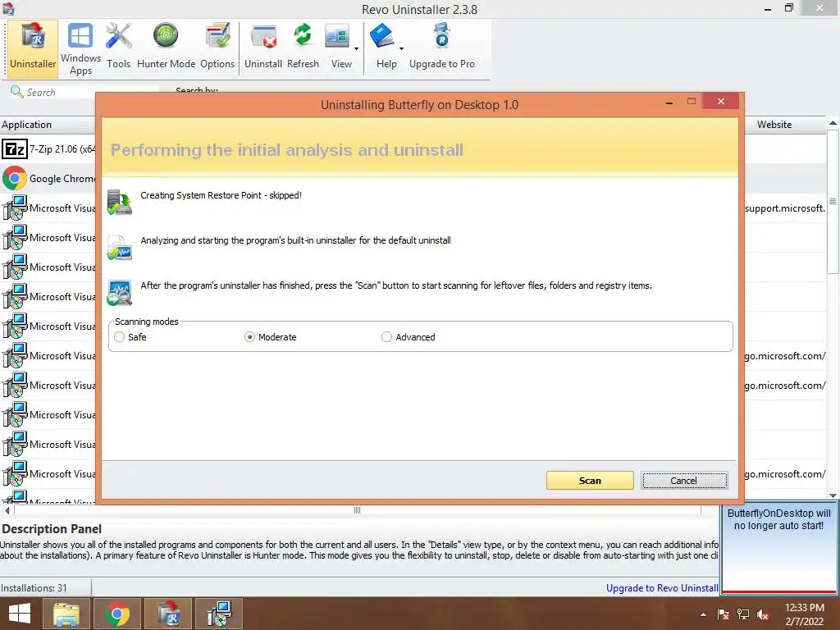The image size is (840, 630).
Task: Open the installer taskbar item
Action: tap(219, 614)
